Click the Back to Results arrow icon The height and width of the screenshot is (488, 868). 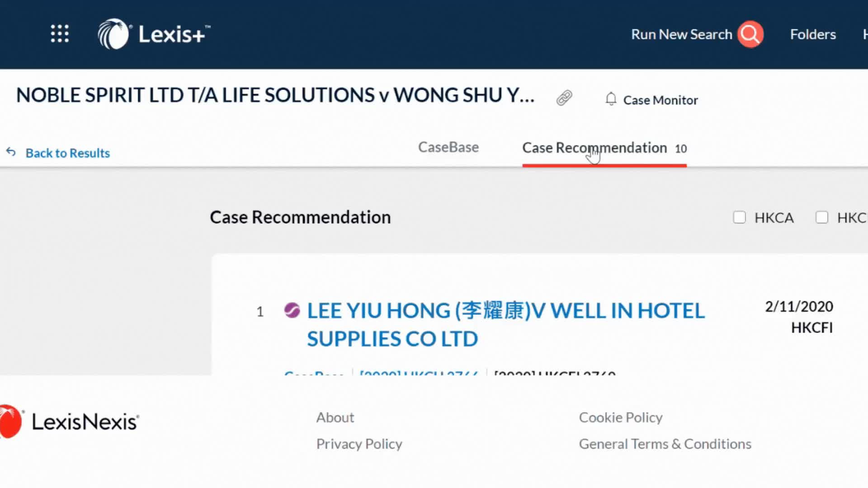[x=11, y=152]
